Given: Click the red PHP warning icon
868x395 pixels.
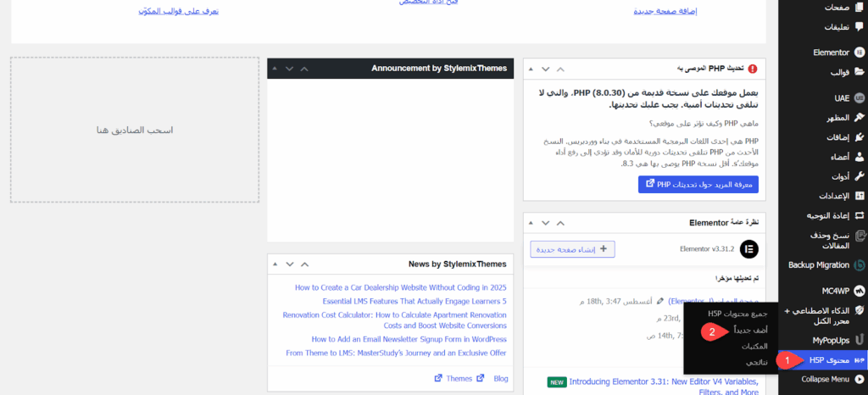Looking at the screenshot, I should coord(753,70).
